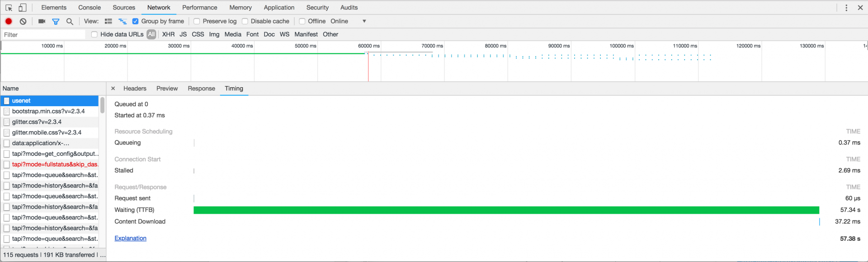Click the Filter text input
Image resolution: width=868 pixels, height=262 pixels.
(x=43, y=35)
